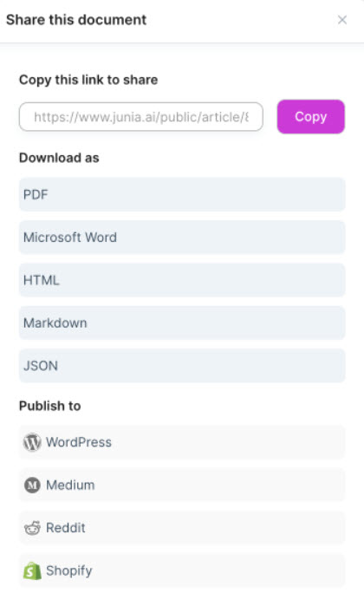Choose Reddit text as publish destination

(66, 528)
